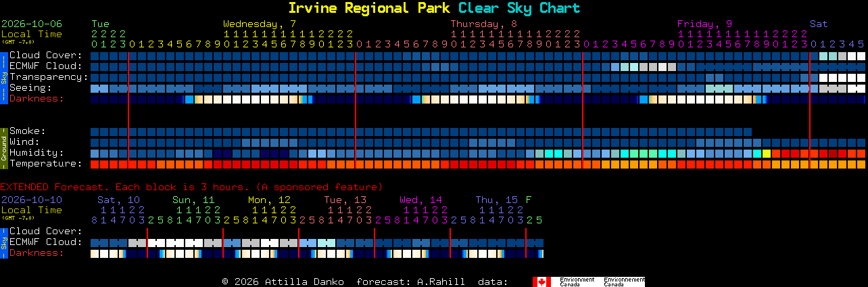Click the 'Wednesday, 7' day heading

point(260,24)
